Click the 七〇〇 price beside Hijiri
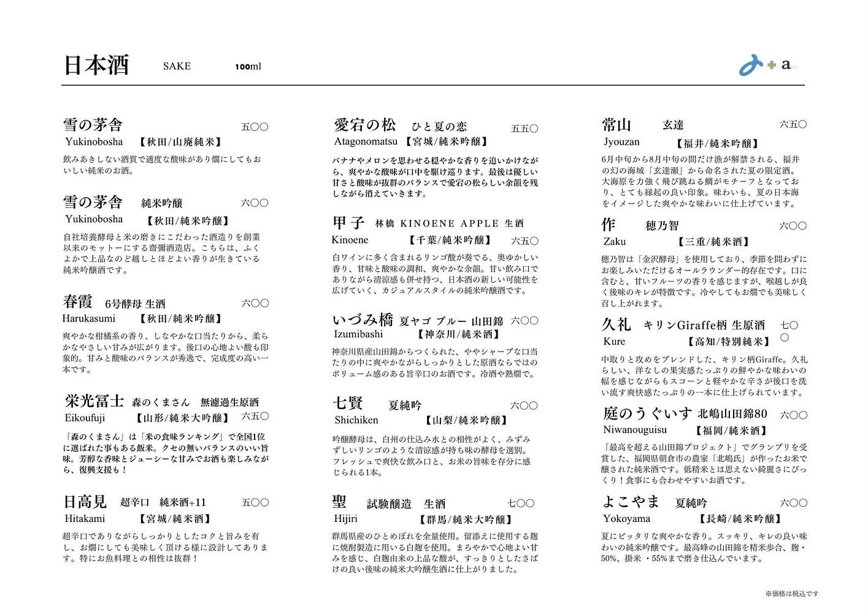Screen dimensions: 868x614 click(x=522, y=502)
